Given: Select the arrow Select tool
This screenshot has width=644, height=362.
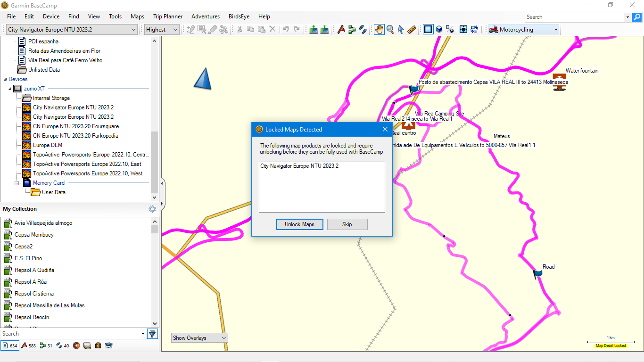Looking at the screenshot, I should (401, 29).
